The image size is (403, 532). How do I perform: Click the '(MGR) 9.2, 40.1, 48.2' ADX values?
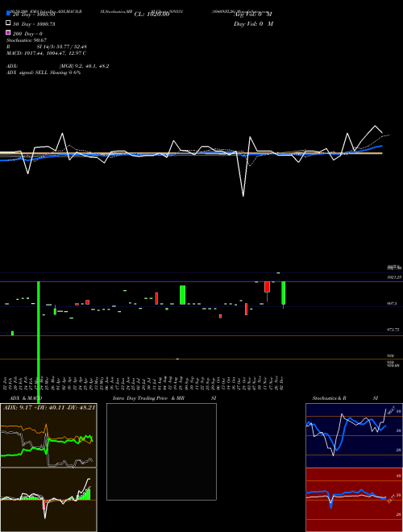[x=84, y=66]
